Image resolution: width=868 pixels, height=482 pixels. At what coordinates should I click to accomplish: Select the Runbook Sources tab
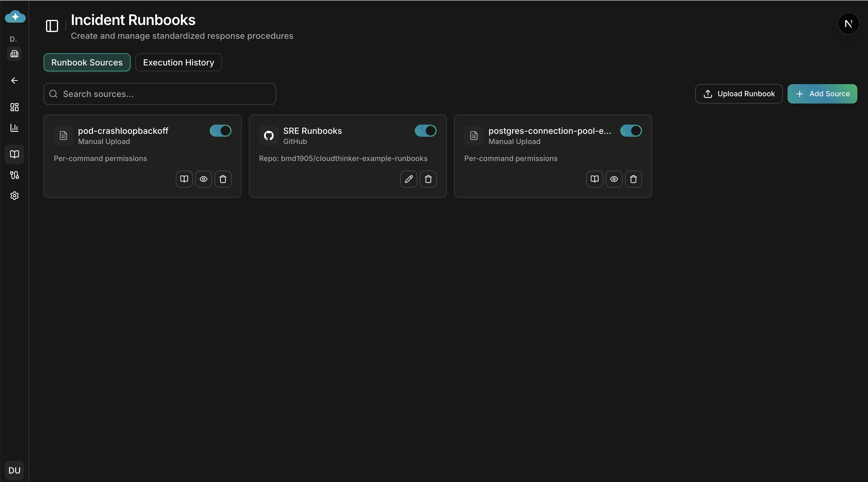point(87,62)
